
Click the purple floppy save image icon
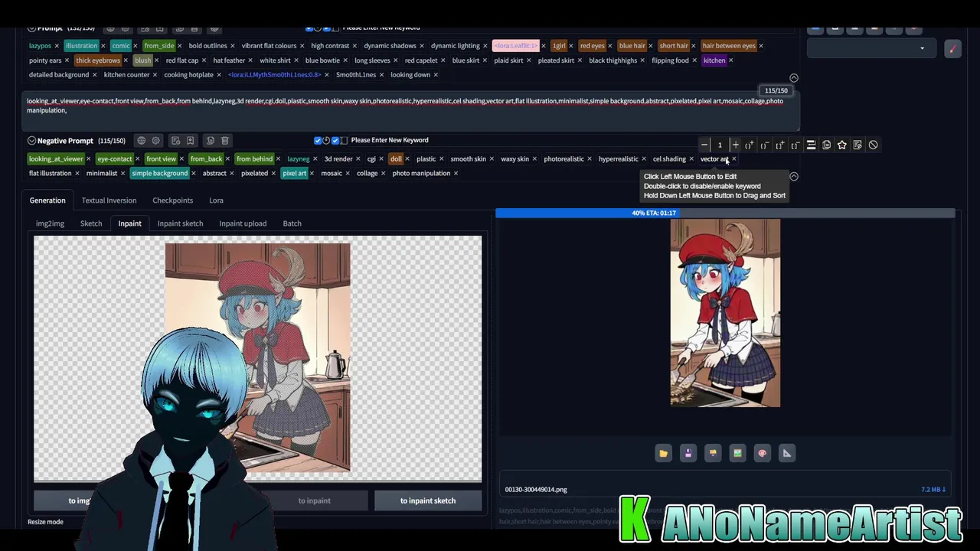[688, 453]
